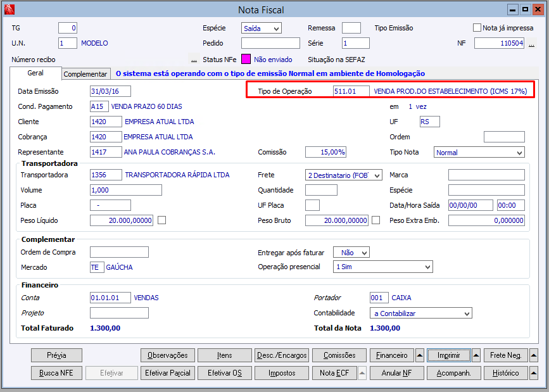Click the TG input field
The width and height of the screenshot is (549, 392).
click(x=68, y=28)
